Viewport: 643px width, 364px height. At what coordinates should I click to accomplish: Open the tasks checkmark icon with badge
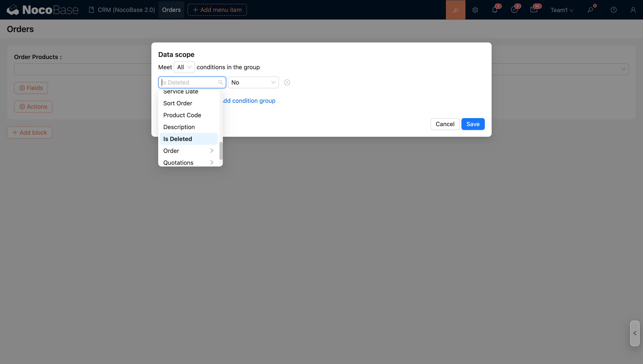[514, 10]
